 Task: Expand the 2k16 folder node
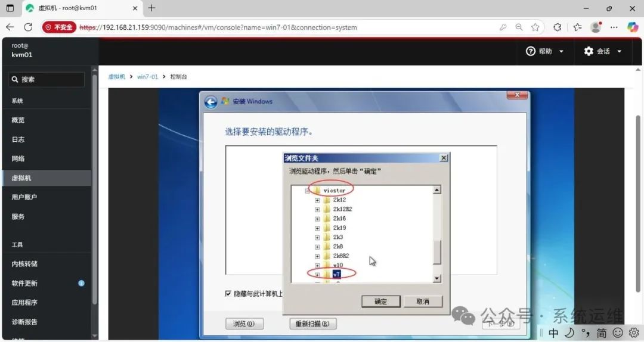tap(317, 219)
